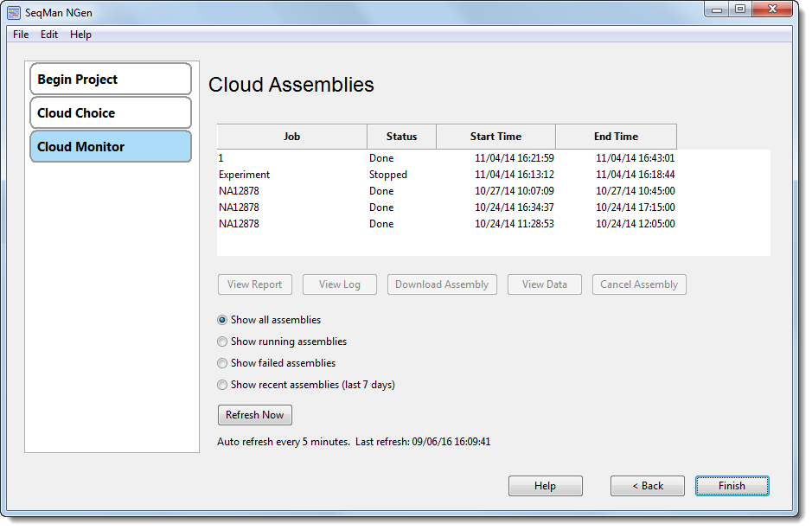The width and height of the screenshot is (812, 530).
Task: Open the File menu
Action: pyautogui.click(x=21, y=35)
